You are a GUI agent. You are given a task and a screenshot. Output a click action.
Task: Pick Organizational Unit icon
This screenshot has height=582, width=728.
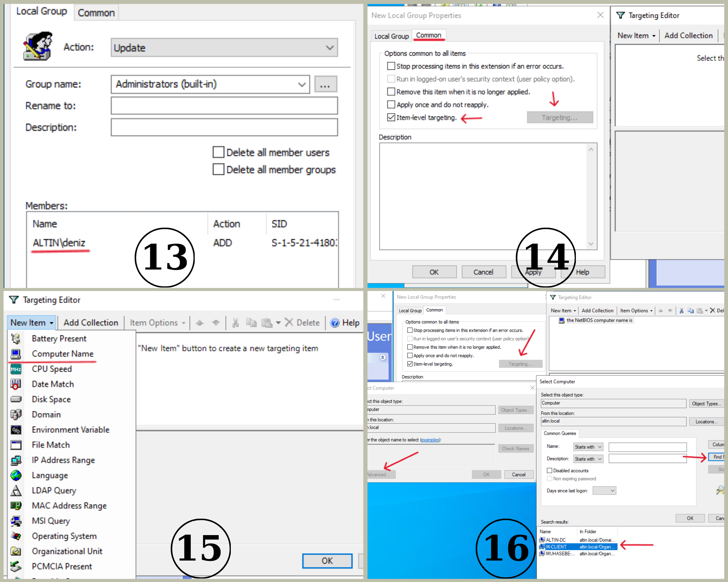[16, 551]
